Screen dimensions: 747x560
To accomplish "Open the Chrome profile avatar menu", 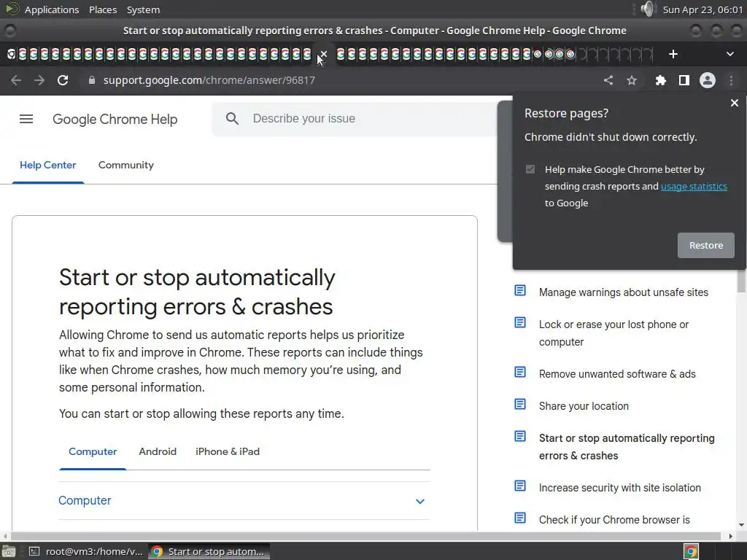I will pos(708,80).
